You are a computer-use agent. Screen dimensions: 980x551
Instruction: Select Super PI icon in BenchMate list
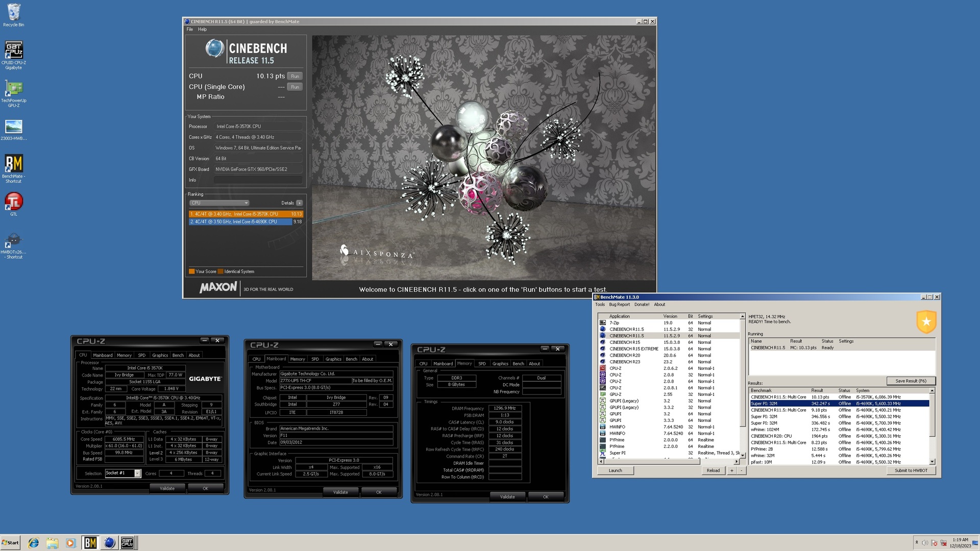603,453
